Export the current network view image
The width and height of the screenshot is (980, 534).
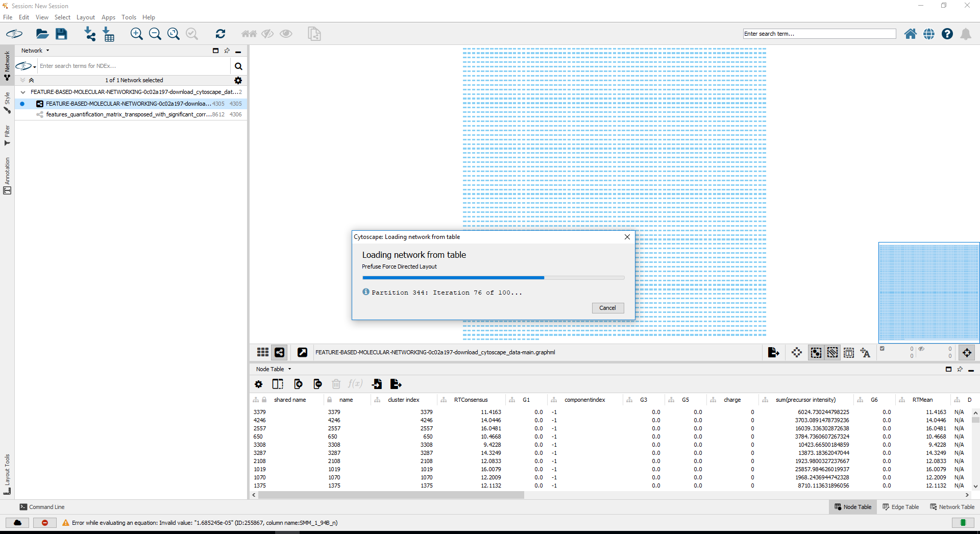[x=773, y=352]
